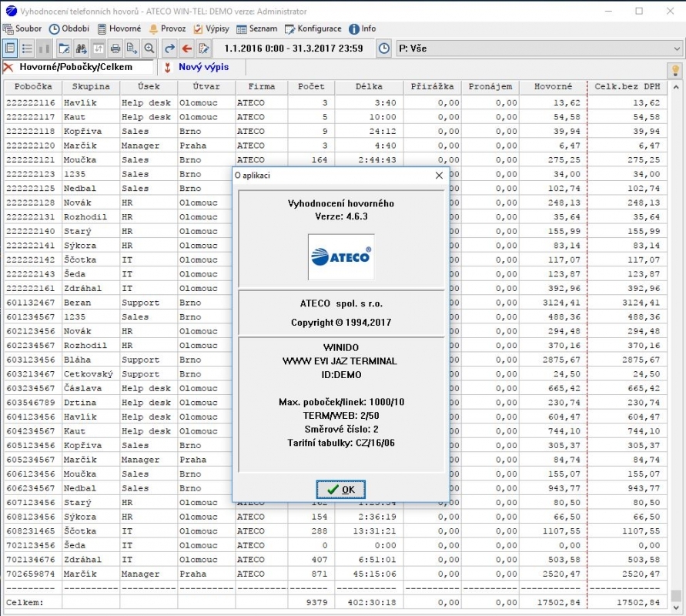Click the Délka column header
Viewport: 686px width, 616px height.
369,86
